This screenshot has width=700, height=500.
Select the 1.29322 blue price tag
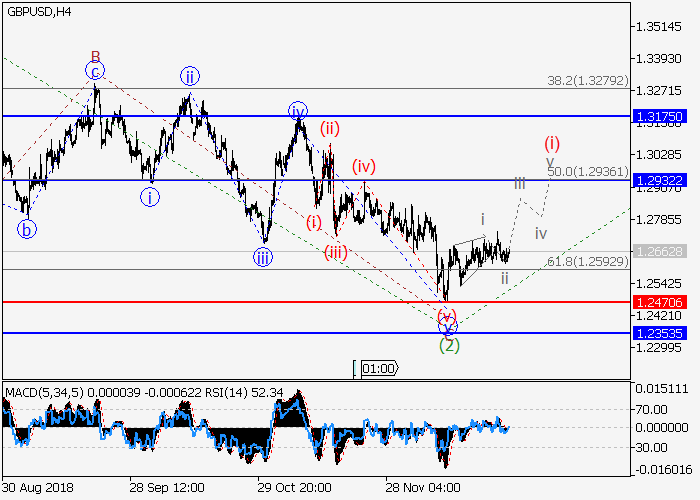point(660,180)
